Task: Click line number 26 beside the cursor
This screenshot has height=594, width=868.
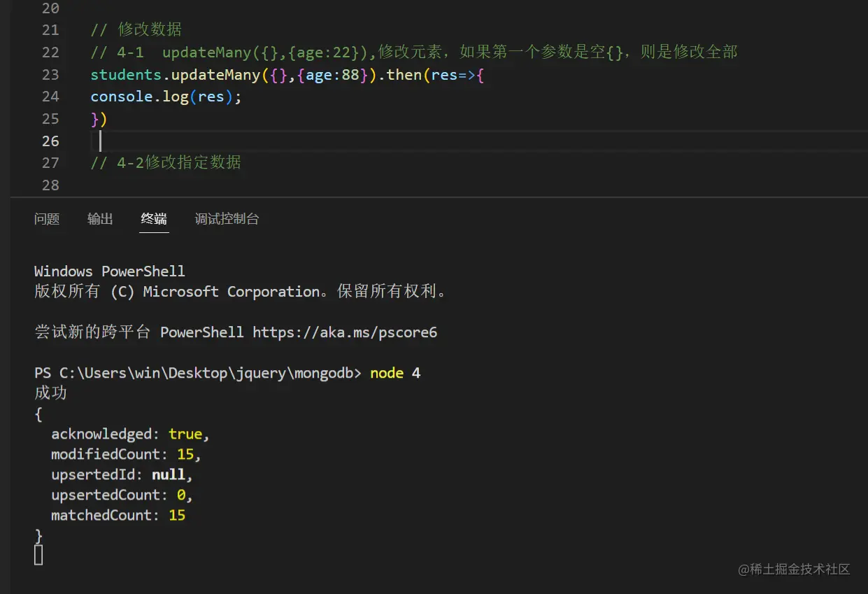Action: (x=50, y=141)
